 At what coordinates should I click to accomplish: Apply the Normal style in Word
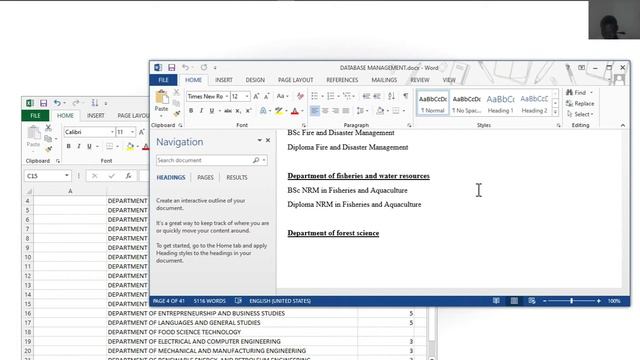pos(433,103)
